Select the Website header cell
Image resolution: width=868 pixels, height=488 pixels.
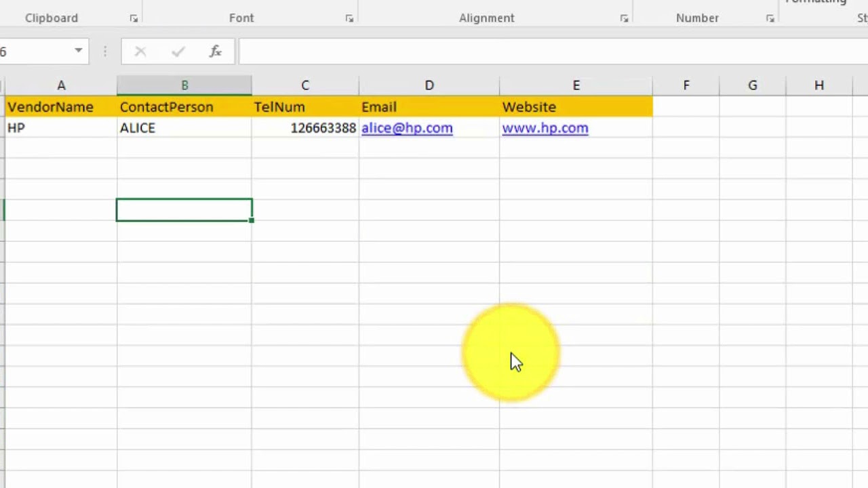click(x=576, y=107)
